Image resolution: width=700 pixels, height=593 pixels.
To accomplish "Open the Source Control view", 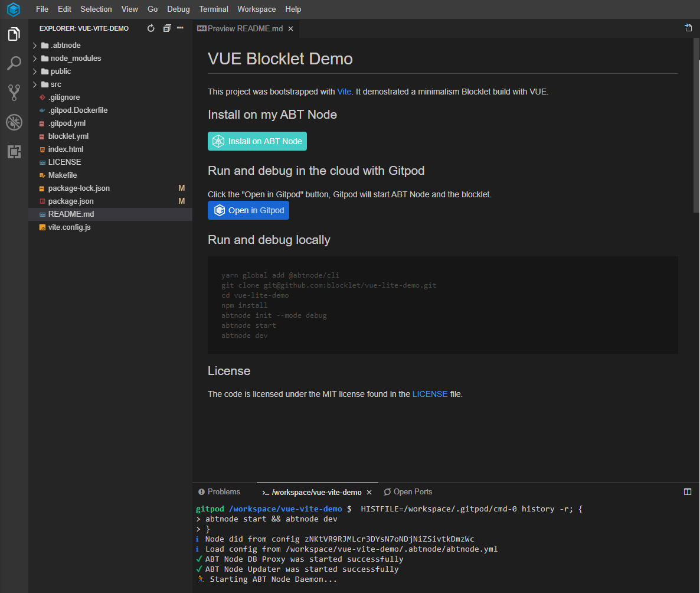I will 14,92.
